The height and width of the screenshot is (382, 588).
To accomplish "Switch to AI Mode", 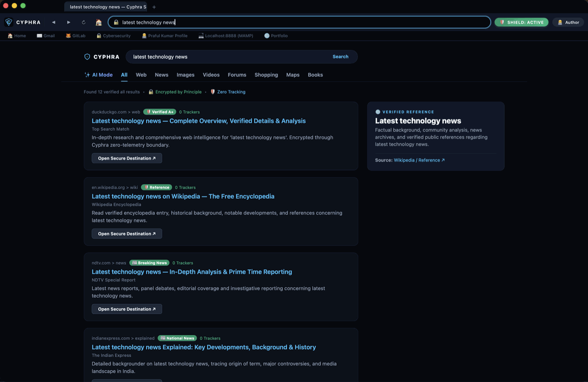I will [99, 75].
